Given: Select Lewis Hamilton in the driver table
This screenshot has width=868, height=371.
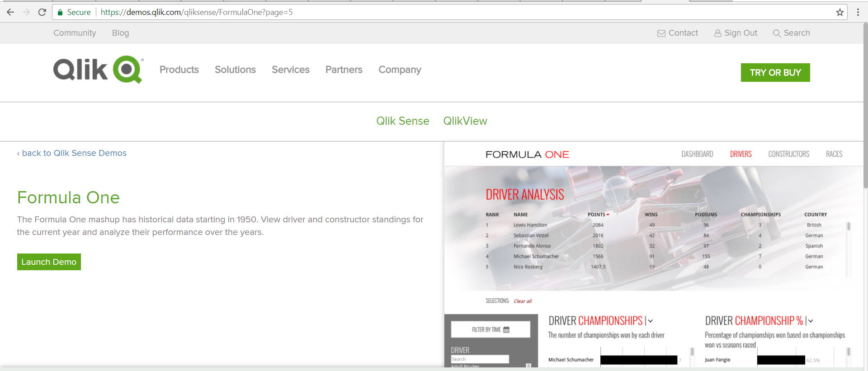Looking at the screenshot, I should 530,225.
